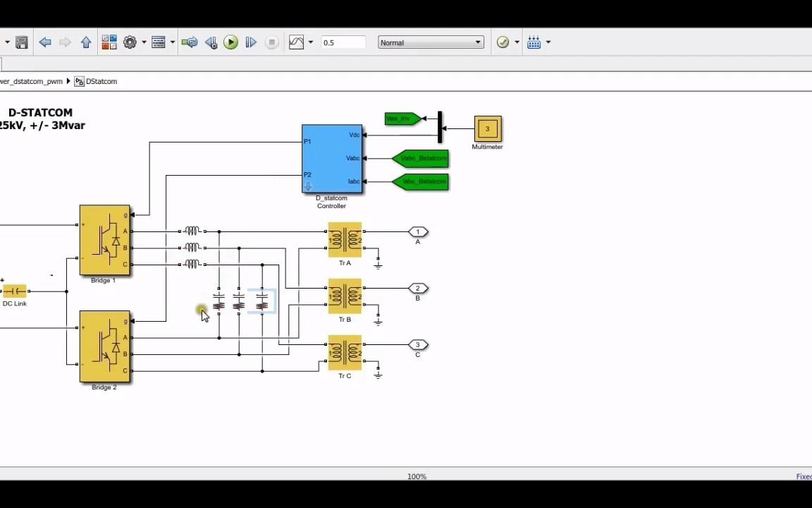Select the D_statcom Controller blue block

point(332,159)
